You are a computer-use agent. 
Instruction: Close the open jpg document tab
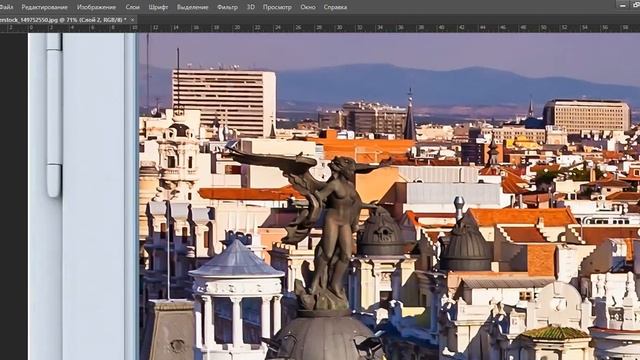132,19
